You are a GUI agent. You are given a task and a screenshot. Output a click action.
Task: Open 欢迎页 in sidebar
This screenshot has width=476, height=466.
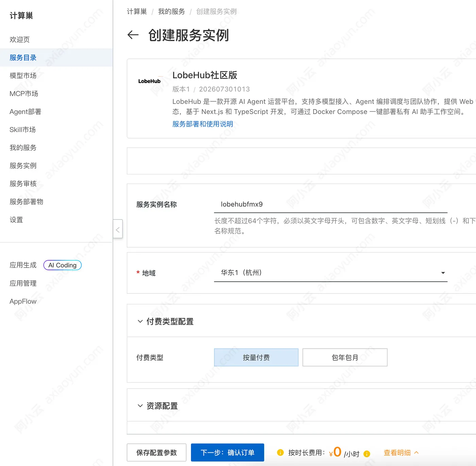coord(56,39)
